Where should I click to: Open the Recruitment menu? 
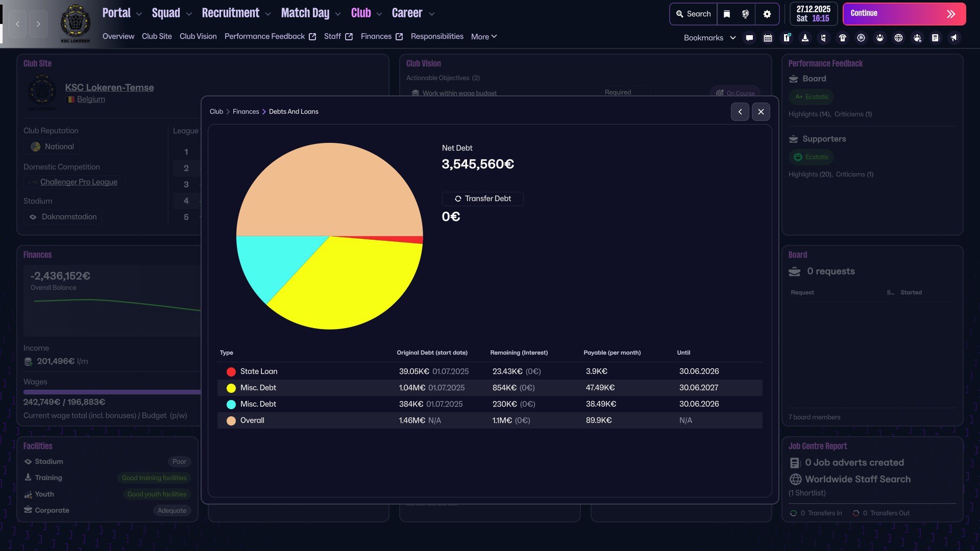click(236, 13)
